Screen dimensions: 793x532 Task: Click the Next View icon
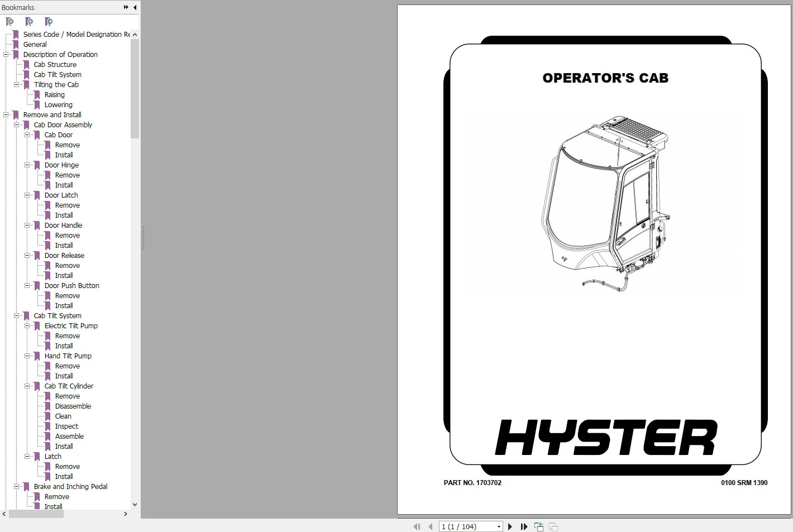[x=553, y=526]
